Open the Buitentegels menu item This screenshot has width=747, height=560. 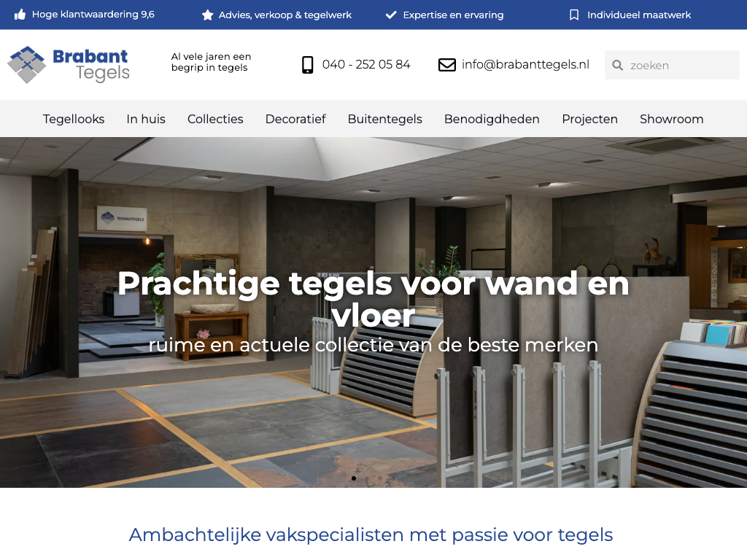point(385,119)
